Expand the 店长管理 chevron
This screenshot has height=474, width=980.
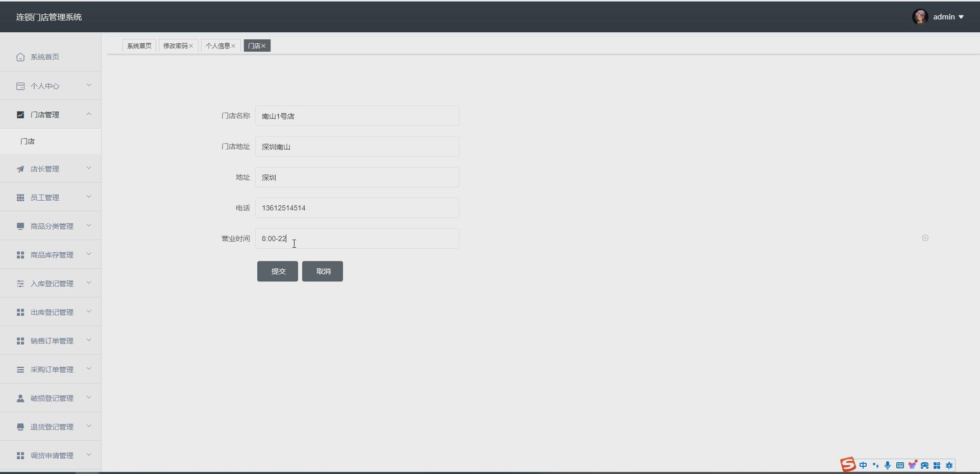click(89, 168)
